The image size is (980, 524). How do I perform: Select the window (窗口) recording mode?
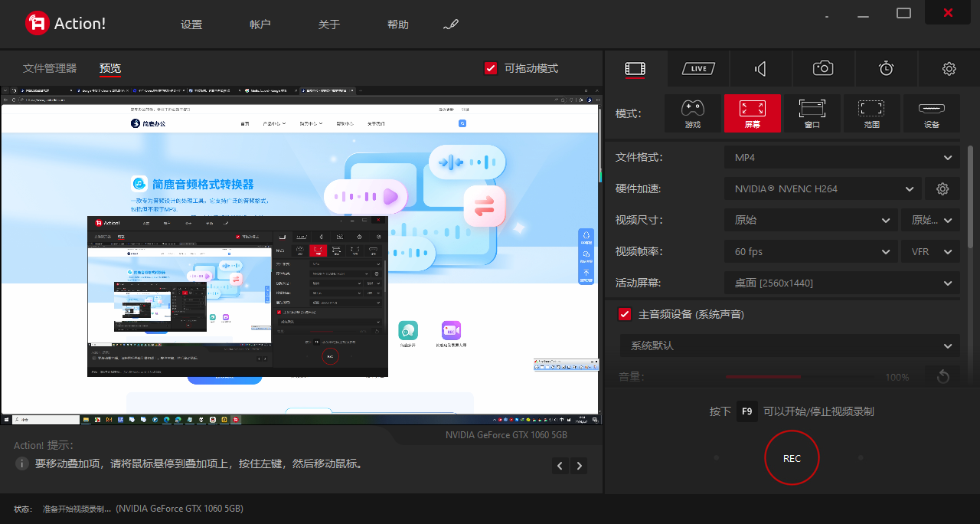tap(812, 113)
